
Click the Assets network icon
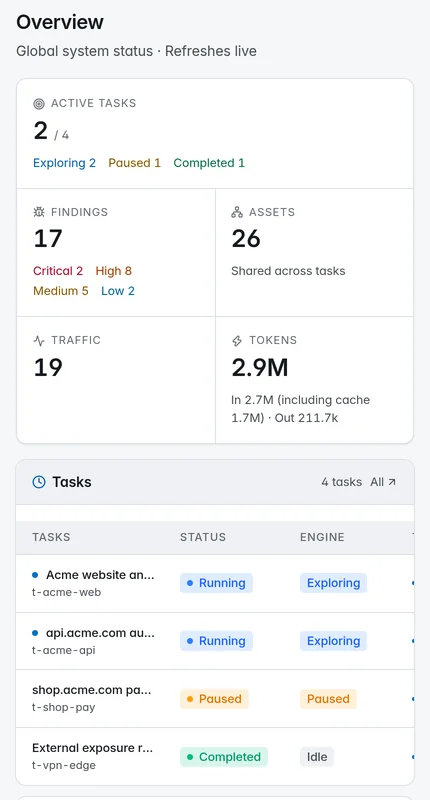pos(237,212)
